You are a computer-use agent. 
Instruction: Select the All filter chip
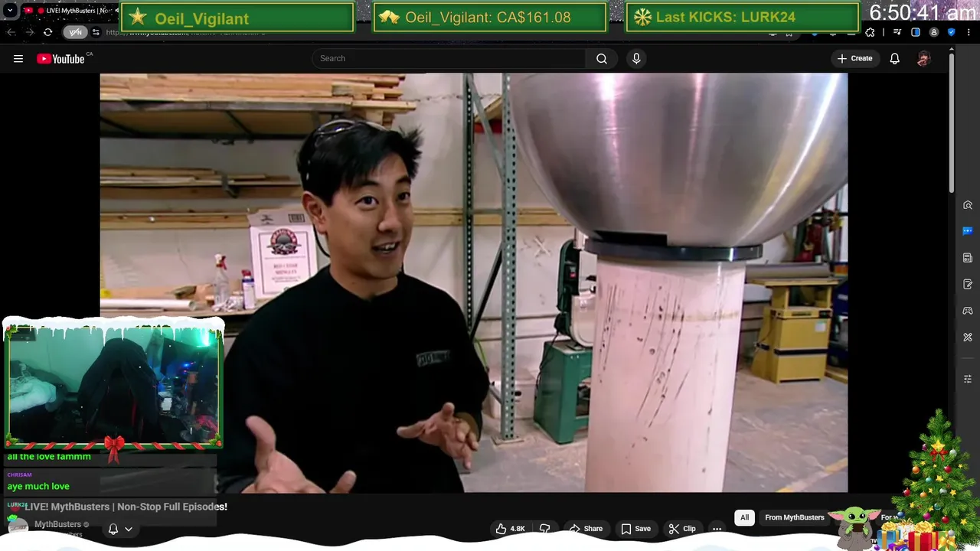[x=744, y=517]
